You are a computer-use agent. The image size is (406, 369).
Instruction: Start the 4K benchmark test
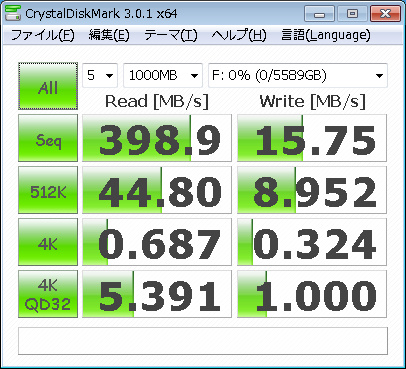48,242
